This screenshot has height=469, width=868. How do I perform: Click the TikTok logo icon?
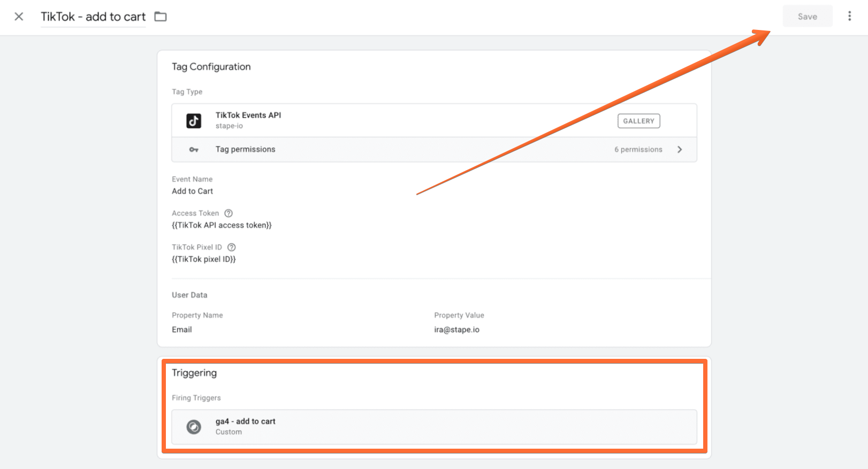tap(194, 121)
